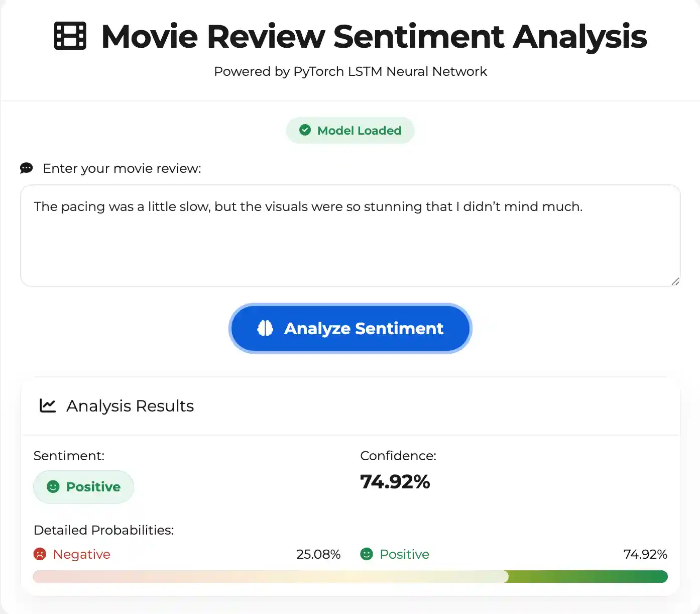Click the 25.08% Negative percentage
The image size is (700, 614).
coord(318,554)
